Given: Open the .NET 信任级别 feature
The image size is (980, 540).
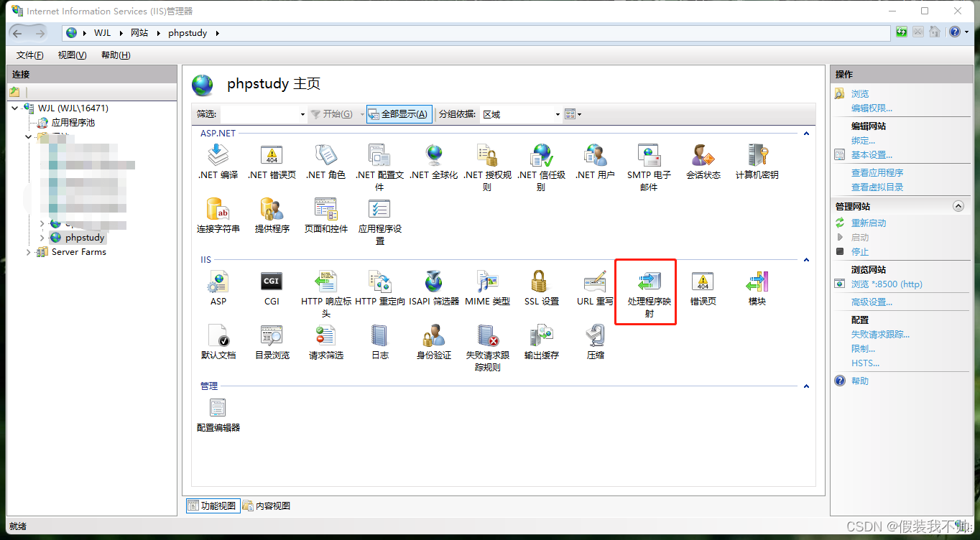Looking at the screenshot, I should tap(541, 168).
